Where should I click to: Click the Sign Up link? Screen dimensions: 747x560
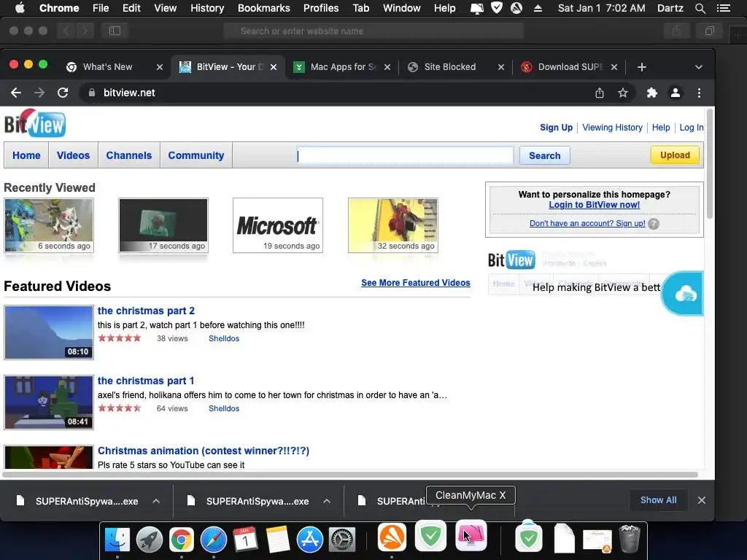pyautogui.click(x=556, y=128)
